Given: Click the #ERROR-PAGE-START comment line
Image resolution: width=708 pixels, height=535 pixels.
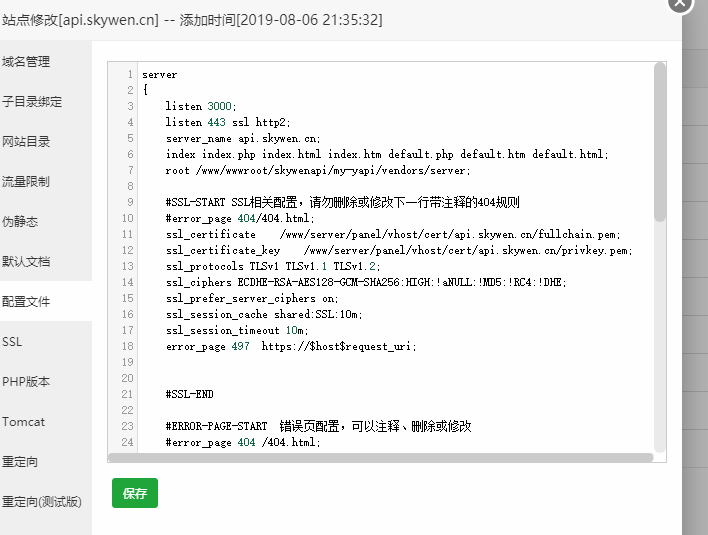Looking at the screenshot, I should (318, 426).
